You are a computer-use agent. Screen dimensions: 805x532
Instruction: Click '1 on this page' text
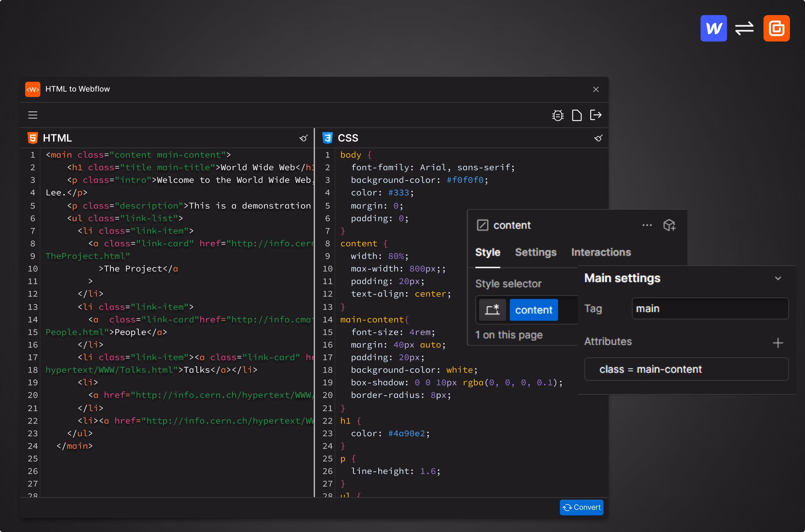(x=509, y=335)
